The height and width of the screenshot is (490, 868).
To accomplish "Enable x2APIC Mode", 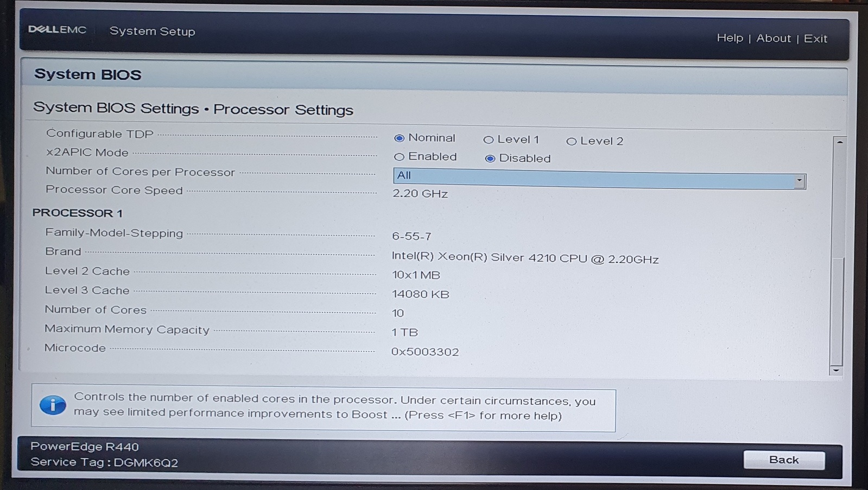I will 399,157.
